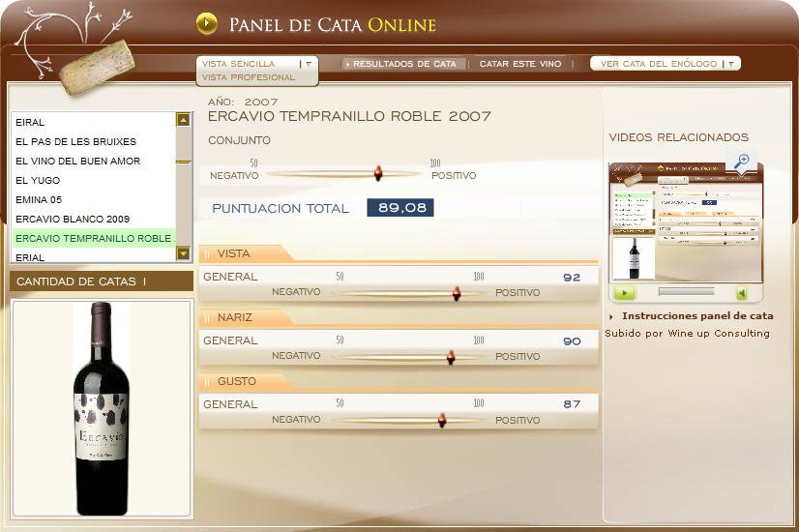Screen dimensions: 799x532
Task: Open Resultados de Cata tab
Action: pyautogui.click(x=403, y=64)
